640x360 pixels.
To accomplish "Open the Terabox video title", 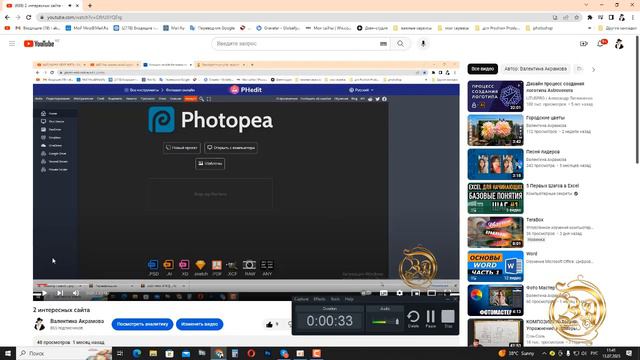I will pos(534,220).
